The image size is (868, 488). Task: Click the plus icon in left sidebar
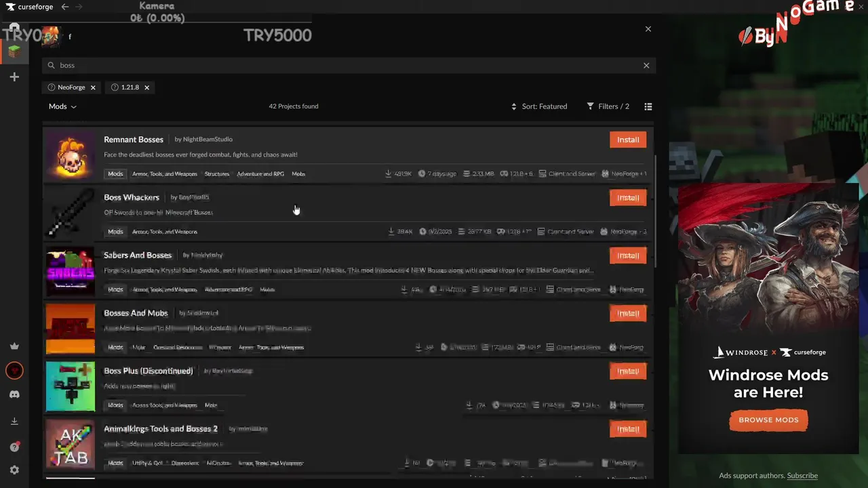pyautogui.click(x=14, y=77)
